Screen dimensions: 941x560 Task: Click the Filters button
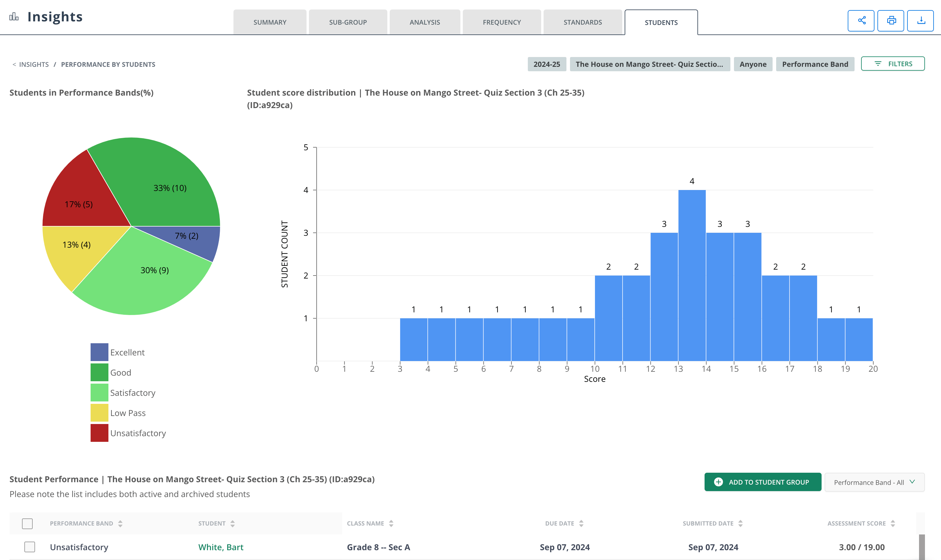(893, 64)
